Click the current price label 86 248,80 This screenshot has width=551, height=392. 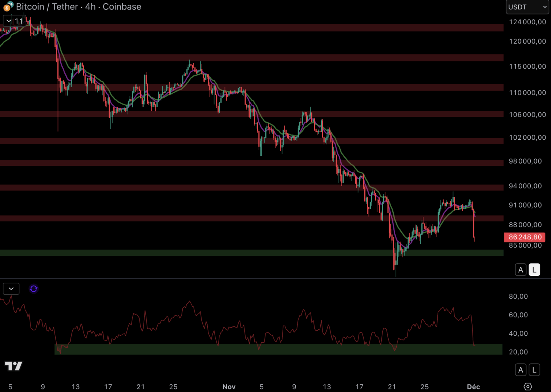tap(525, 237)
